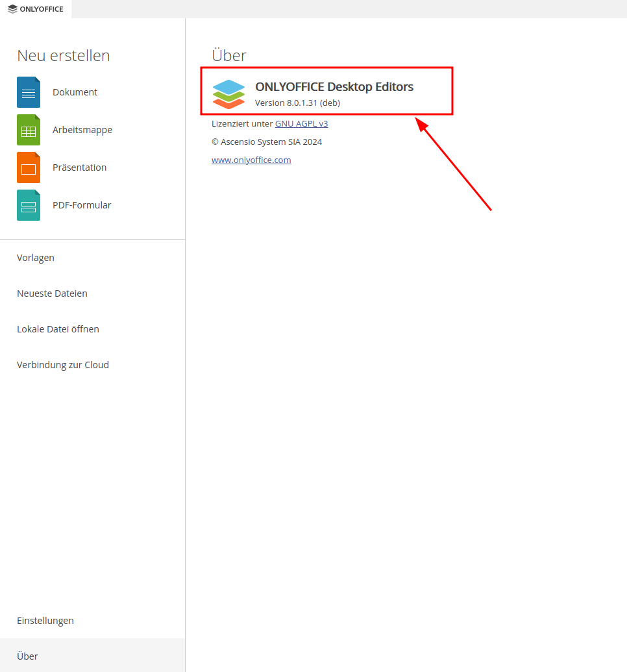Create a new Dokument via its label
Screen dimensions: 627x672
pos(75,92)
